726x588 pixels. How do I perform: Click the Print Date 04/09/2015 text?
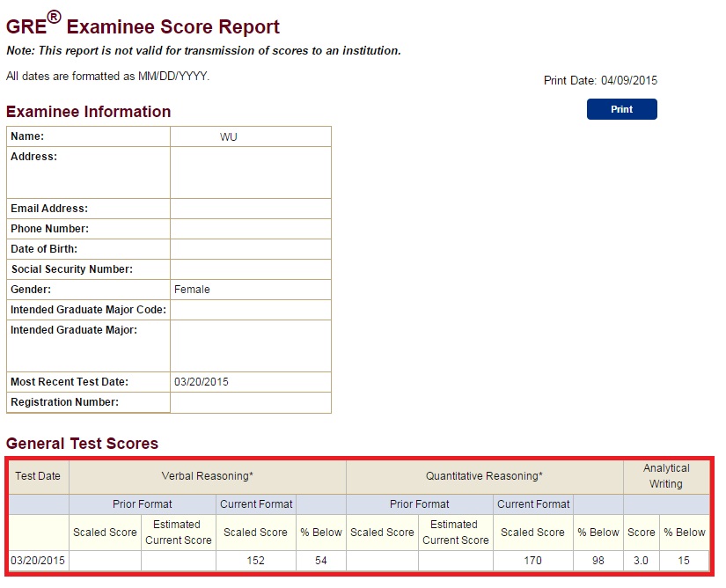tap(600, 81)
